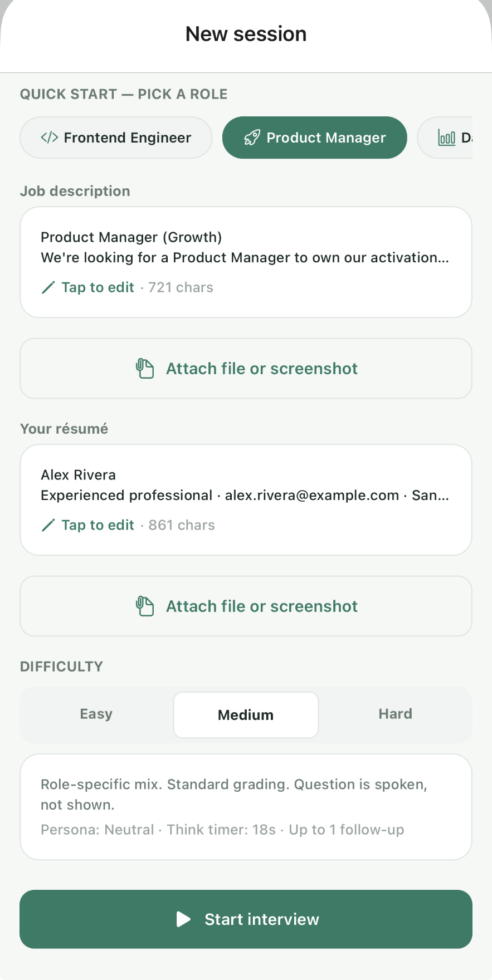The image size is (492, 980).
Task: Set difficulty to Hard
Action: pyautogui.click(x=396, y=714)
